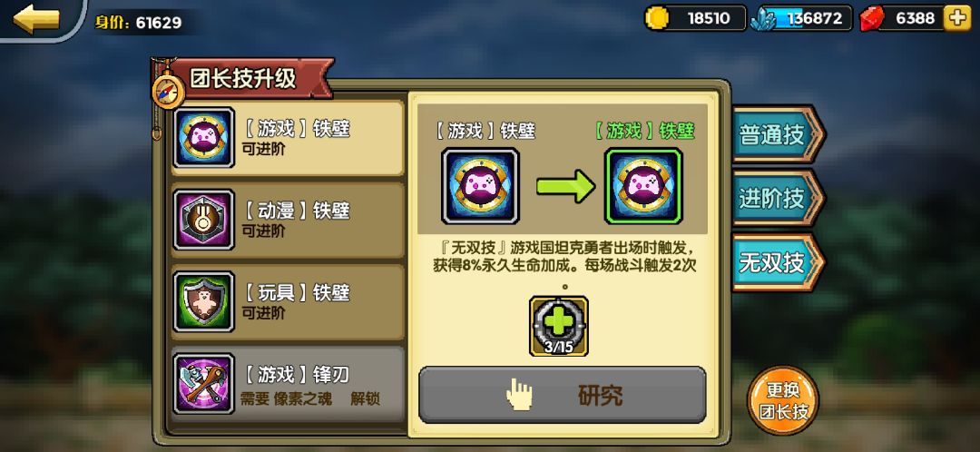This screenshot has height=452, width=980.
Task: Select the 【游戏】锋刃 crossed weapons icon
Action: (204, 383)
